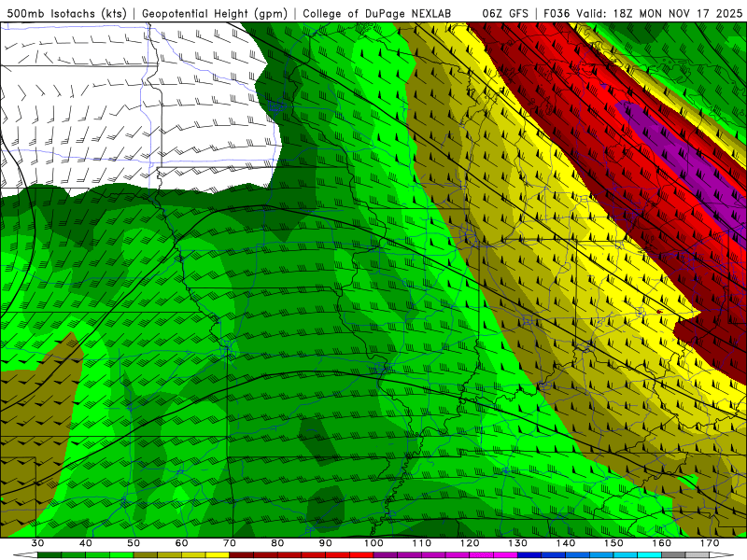Click the purple swatch just after 100

386,555
